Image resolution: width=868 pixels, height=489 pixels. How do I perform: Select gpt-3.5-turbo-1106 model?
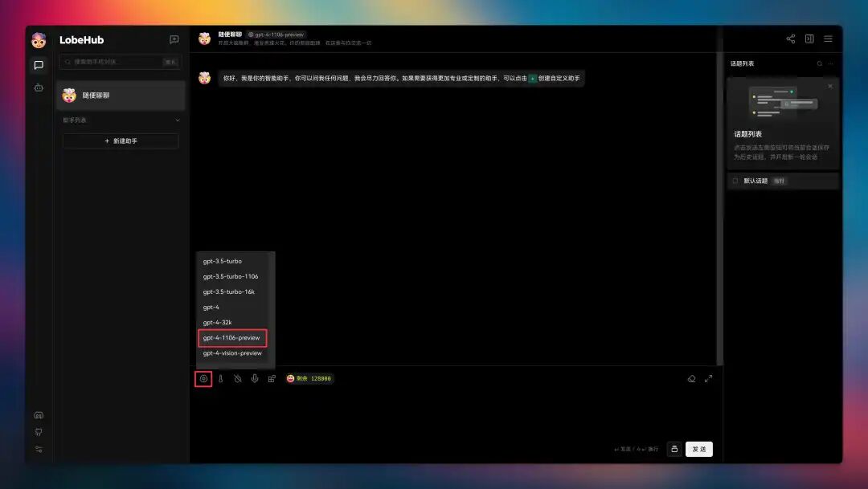coord(232,276)
